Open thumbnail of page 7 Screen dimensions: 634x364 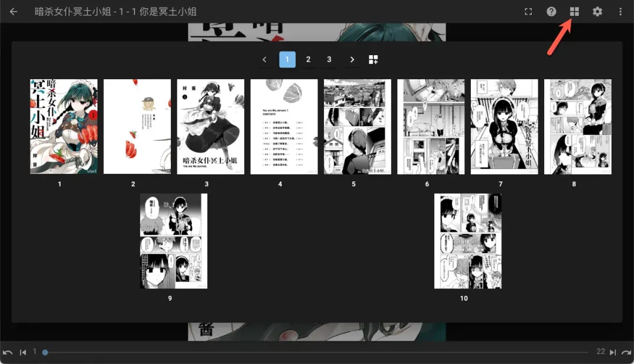point(504,127)
